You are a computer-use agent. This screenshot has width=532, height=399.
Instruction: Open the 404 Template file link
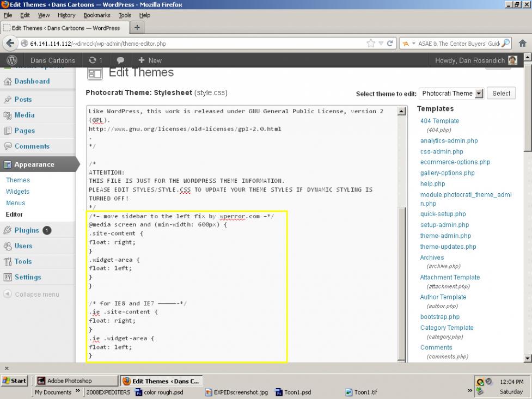[439, 121]
